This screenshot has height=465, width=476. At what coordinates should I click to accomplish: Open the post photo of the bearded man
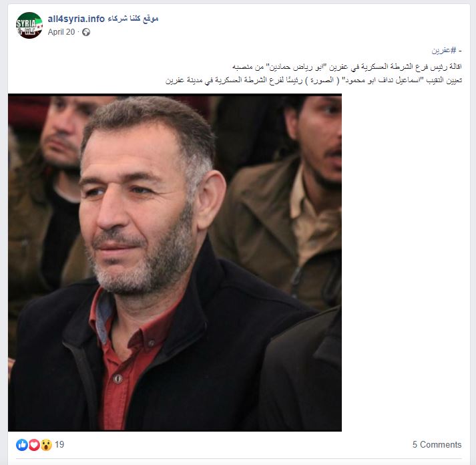(175, 263)
